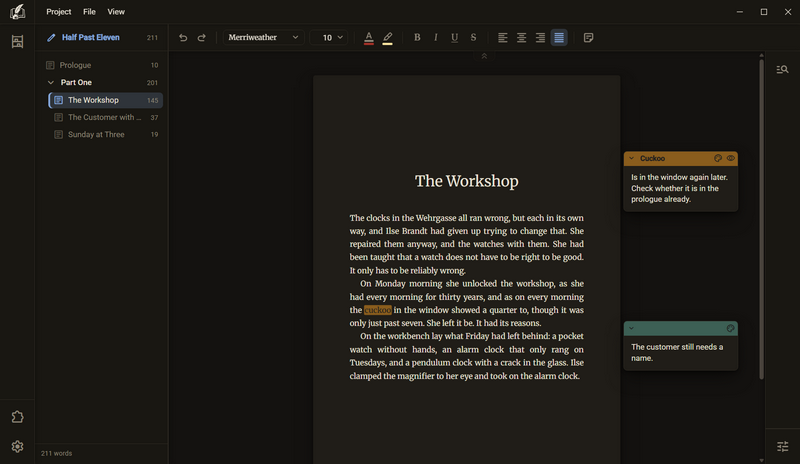Open the View menu

[116, 12]
